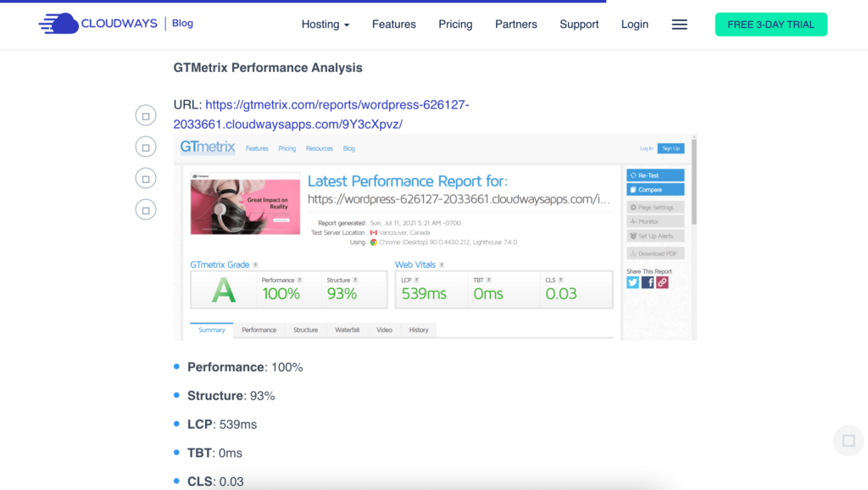
Task: Click the Facebook share icon
Action: pyautogui.click(x=648, y=281)
